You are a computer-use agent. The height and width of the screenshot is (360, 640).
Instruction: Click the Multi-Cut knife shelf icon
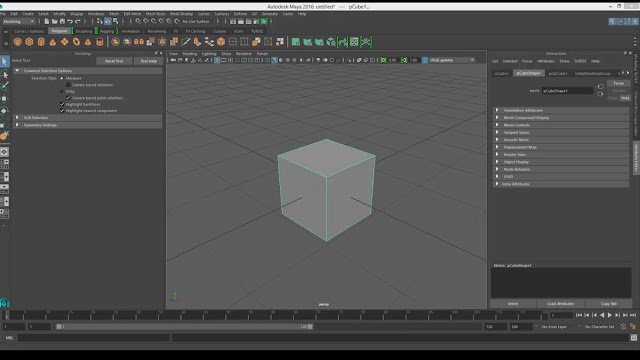click(186, 42)
